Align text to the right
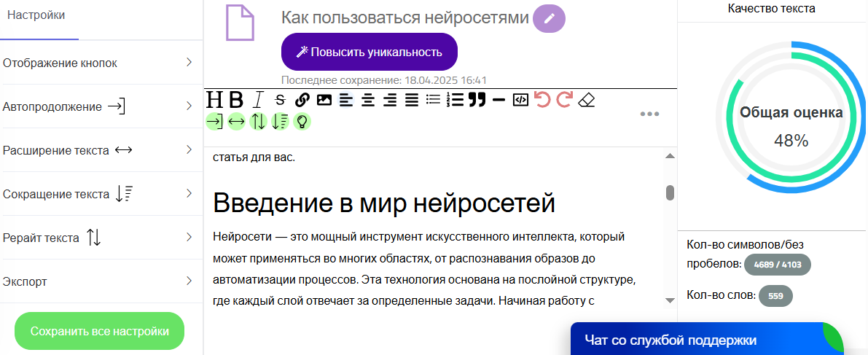The height and width of the screenshot is (355, 868). coord(390,100)
